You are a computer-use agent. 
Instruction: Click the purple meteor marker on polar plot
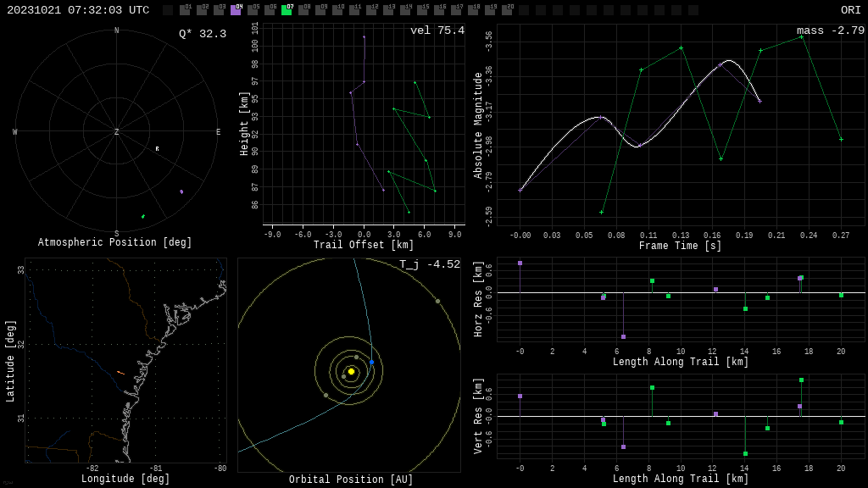click(x=181, y=191)
